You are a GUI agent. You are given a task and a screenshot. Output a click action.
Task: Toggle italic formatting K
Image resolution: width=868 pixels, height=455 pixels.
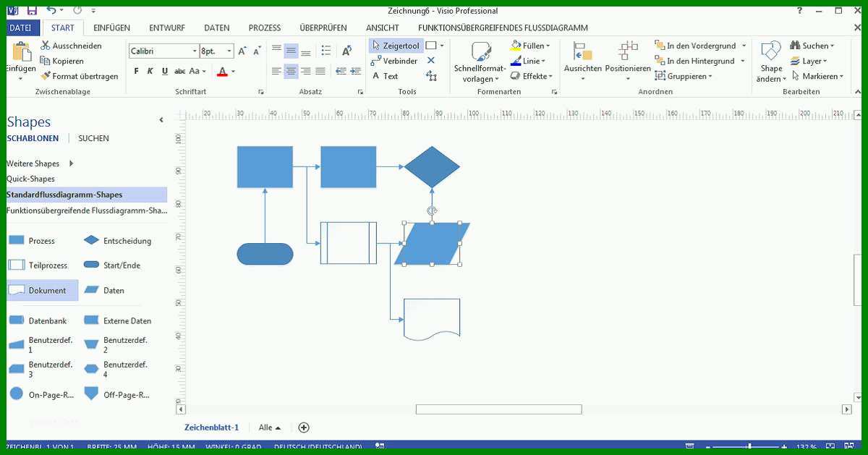tap(150, 71)
